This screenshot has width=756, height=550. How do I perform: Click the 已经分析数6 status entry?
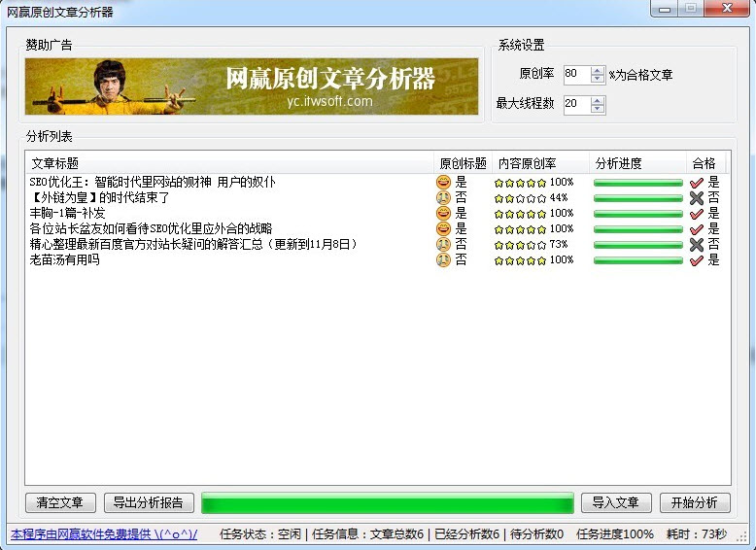tap(466, 534)
